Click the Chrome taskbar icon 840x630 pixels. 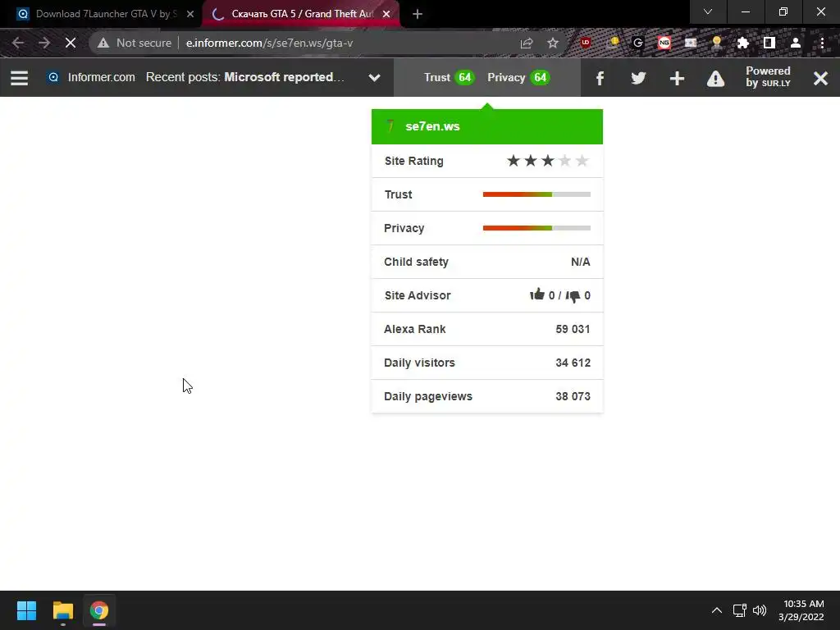point(99,610)
